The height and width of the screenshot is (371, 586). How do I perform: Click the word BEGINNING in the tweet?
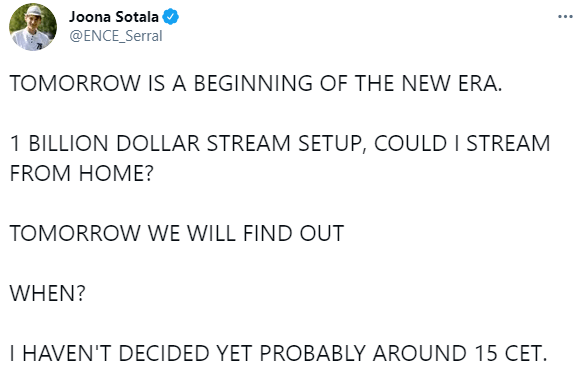[253, 83]
